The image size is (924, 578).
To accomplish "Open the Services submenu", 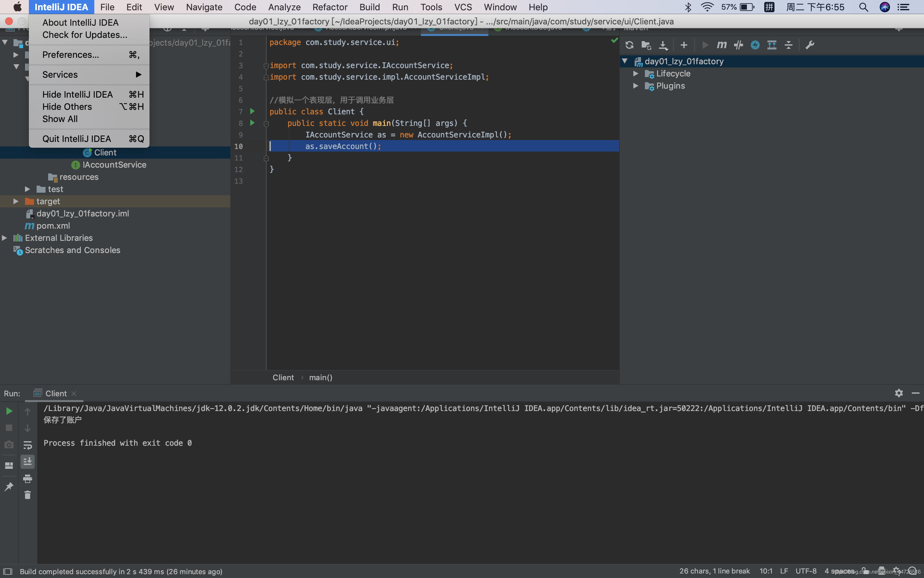I will (89, 74).
